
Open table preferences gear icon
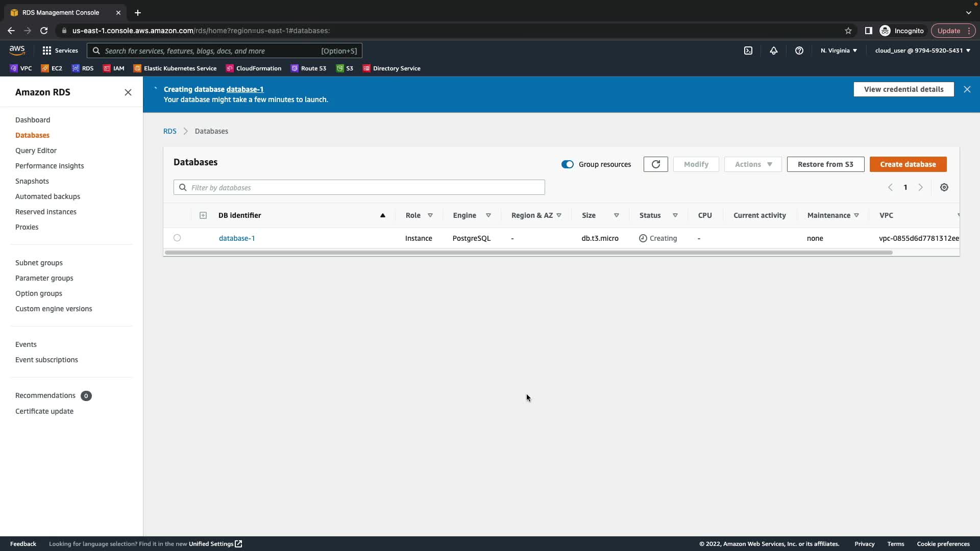(x=944, y=187)
